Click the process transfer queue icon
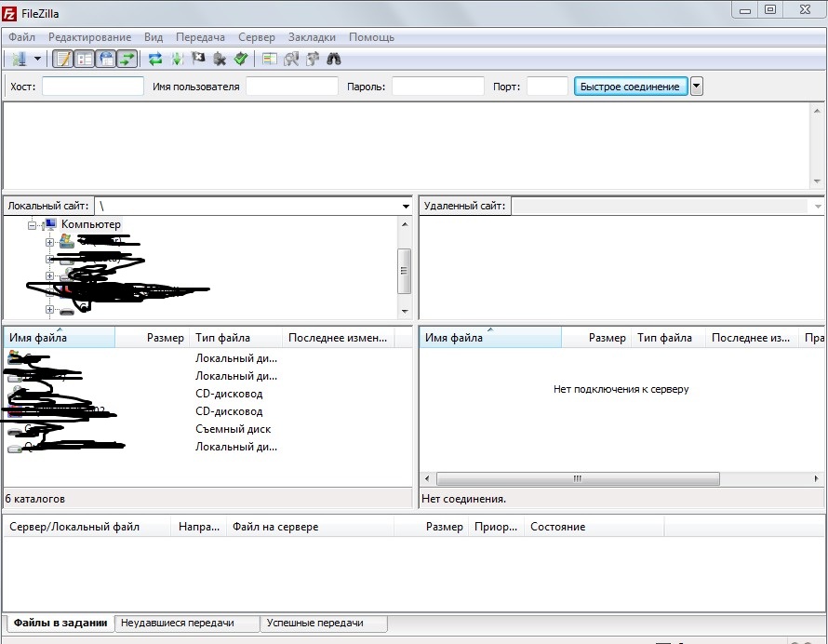The height and width of the screenshot is (644, 828). pos(177,59)
